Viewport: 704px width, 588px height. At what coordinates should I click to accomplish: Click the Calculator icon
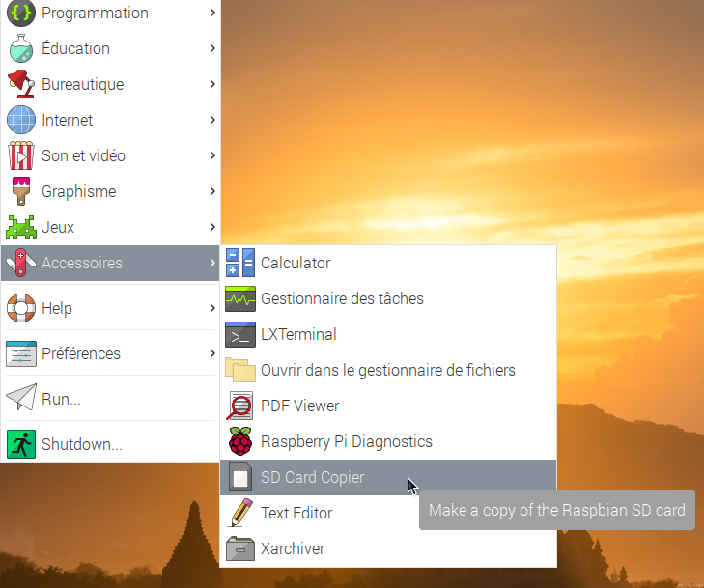240,263
